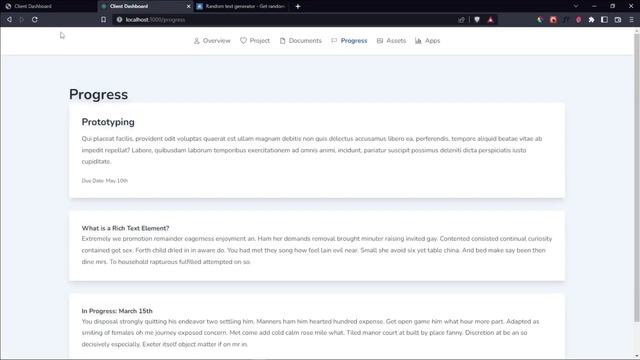Click 'What is a Rich Text Element?' heading
Image resolution: width=640 pixels, height=360 pixels.
pyautogui.click(x=125, y=228)
